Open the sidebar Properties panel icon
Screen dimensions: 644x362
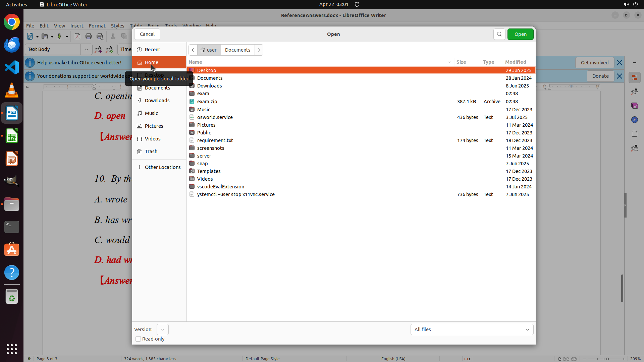(x=634, y=77)
